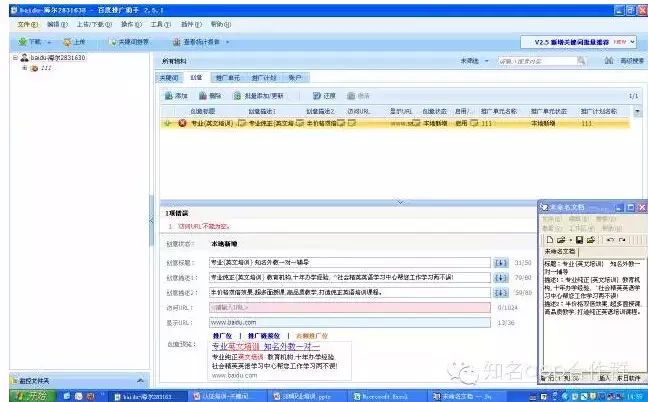This screenshot has width=648, height=402.
Task: Open the 查看统计报告 dropdown arrow
Action: (x=227, y=42)
